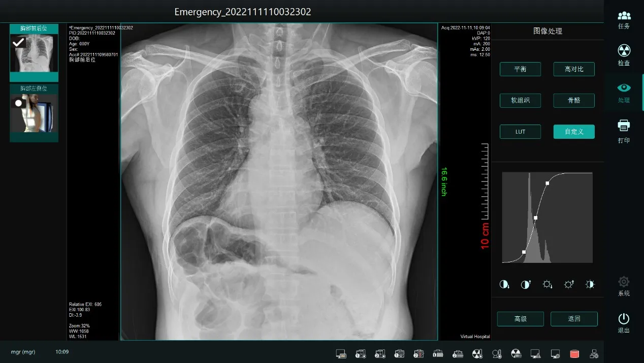Select the 胸部左侧位 thumbnail
Image resolution: width=644 pixels, height=363 pixels.
(34, 113)
